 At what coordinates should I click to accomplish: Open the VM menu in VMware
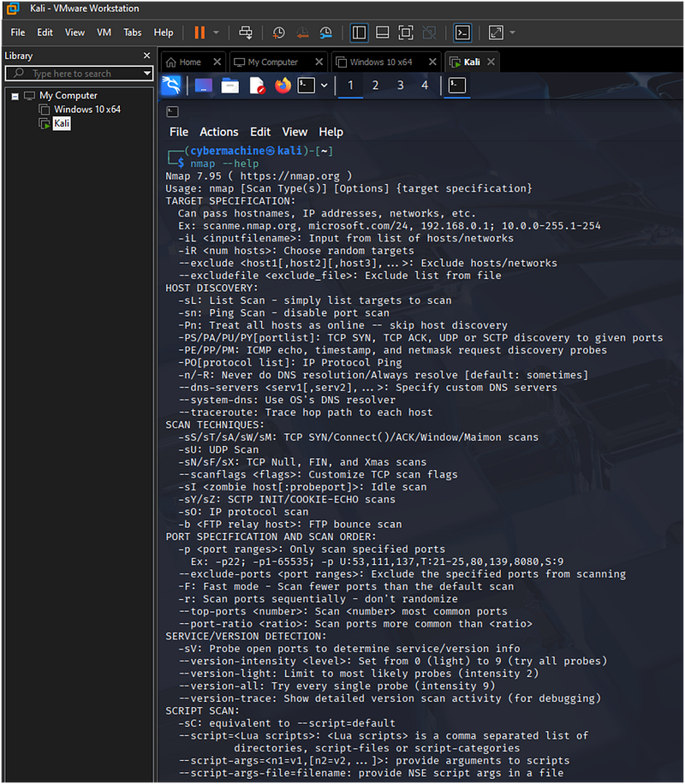[x=104, y=33]
